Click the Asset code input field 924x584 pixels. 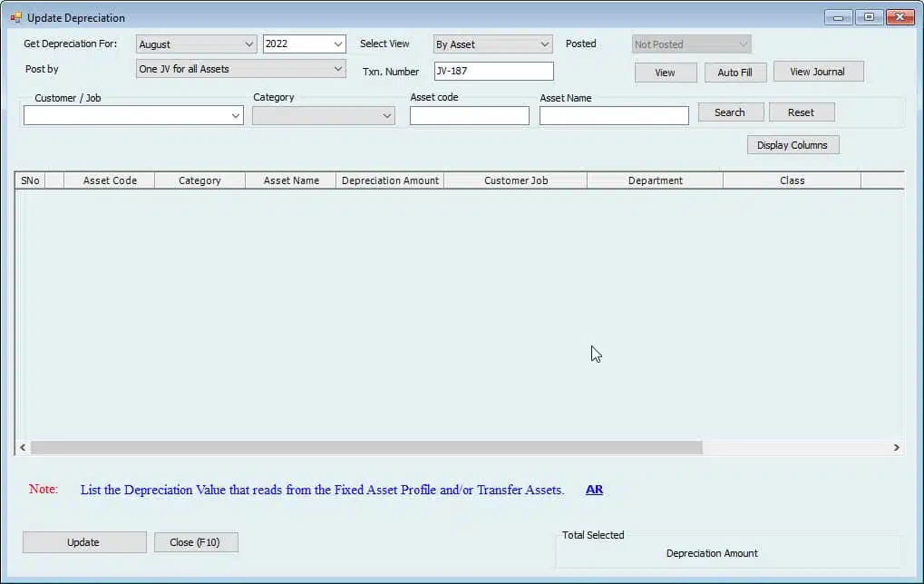tap(470, 115)
